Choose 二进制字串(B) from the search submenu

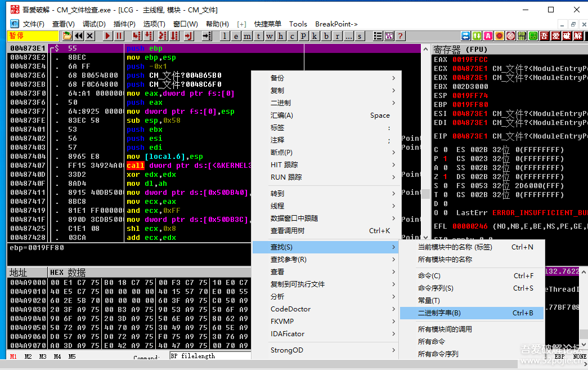tap(472, 313)
